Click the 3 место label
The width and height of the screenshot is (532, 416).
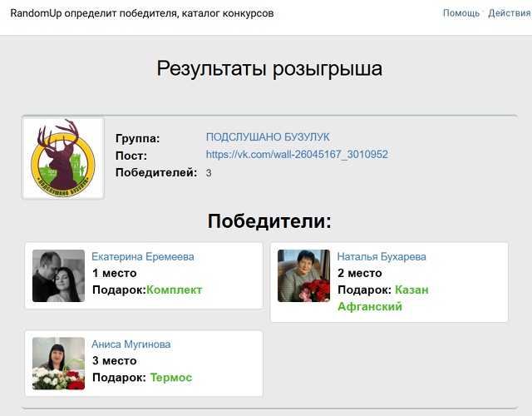(115, 360)
